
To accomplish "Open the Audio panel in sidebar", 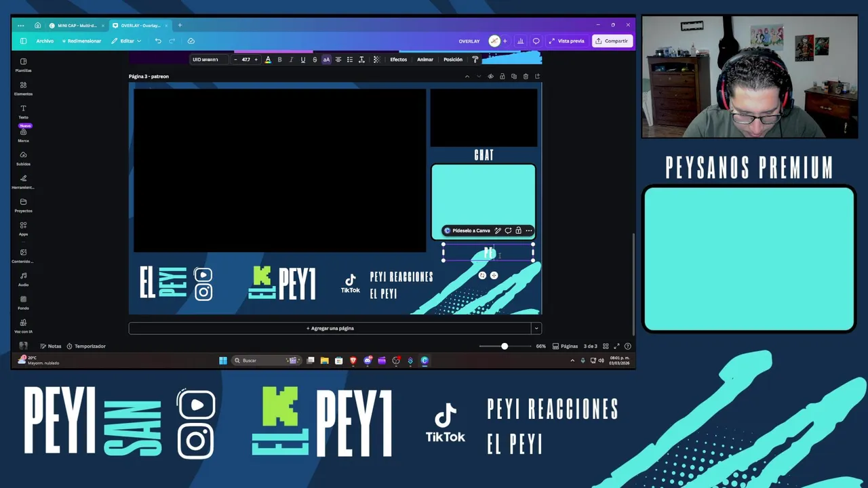I will coord(23,279).
